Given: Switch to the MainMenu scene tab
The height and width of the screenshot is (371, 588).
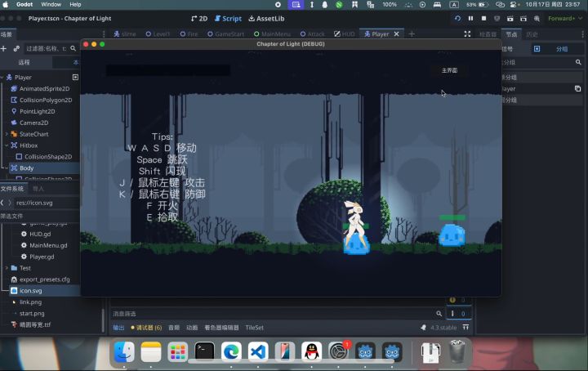Looking at the screenshot, I should pyautogui.click(x=272, y=34).
